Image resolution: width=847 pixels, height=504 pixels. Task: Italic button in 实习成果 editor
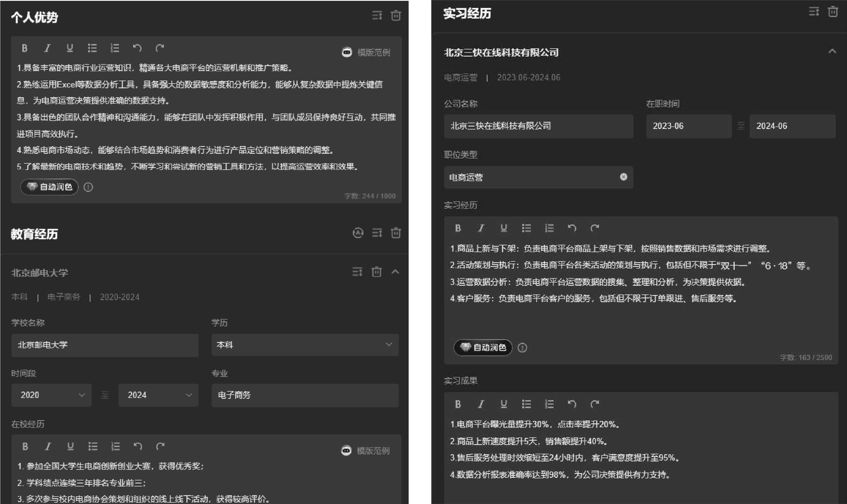tap(481, 404)
